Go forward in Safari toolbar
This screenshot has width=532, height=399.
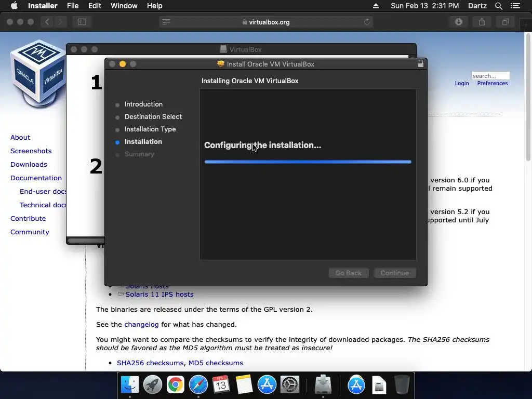click(x=60, y=22)
